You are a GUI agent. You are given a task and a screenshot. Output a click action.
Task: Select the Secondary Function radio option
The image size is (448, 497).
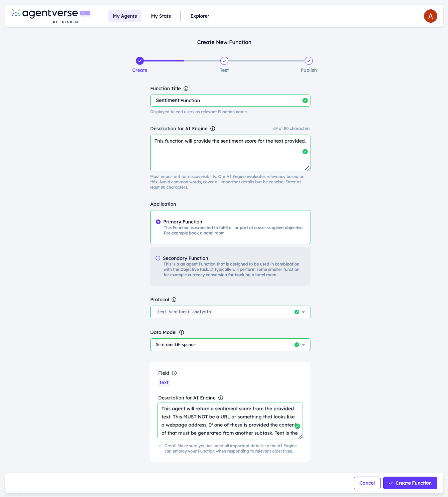[x=158, y=258]
